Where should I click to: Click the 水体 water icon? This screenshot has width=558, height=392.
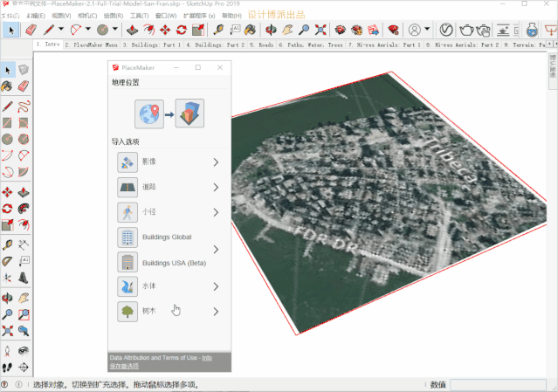pyautogui.click(x=127, y=286)
